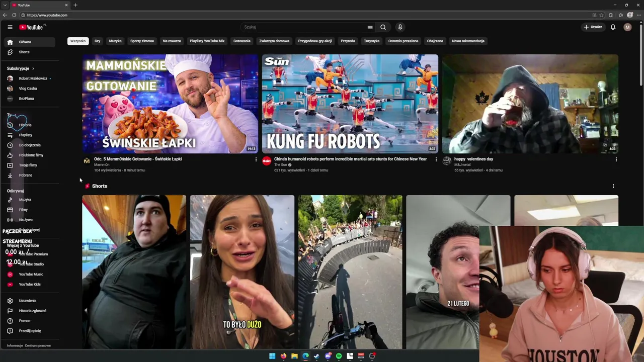The image size is (644, 362).
Task: Reload the page with refresh button
Action: tap(14, 15)
